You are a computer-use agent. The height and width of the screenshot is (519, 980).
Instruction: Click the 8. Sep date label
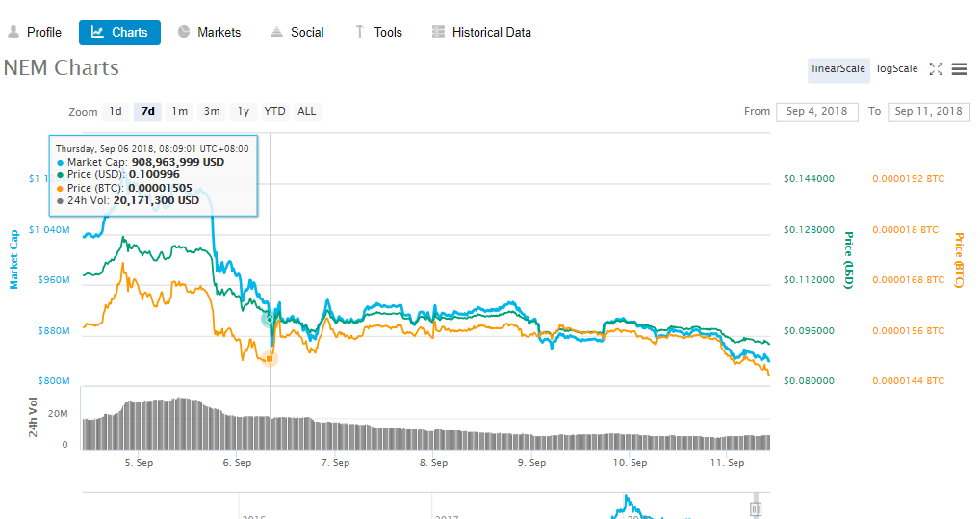click(433, 463)
